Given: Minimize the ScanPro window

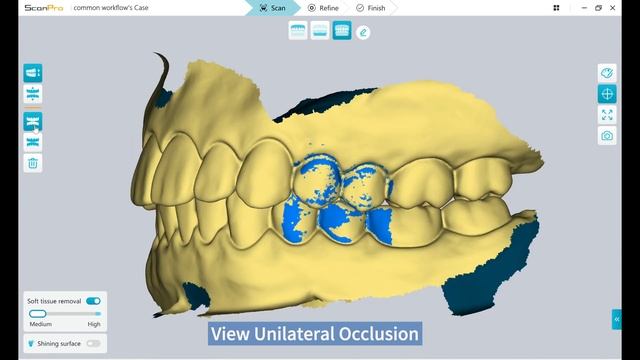Looking at the screenshot, I should (584, 8).
